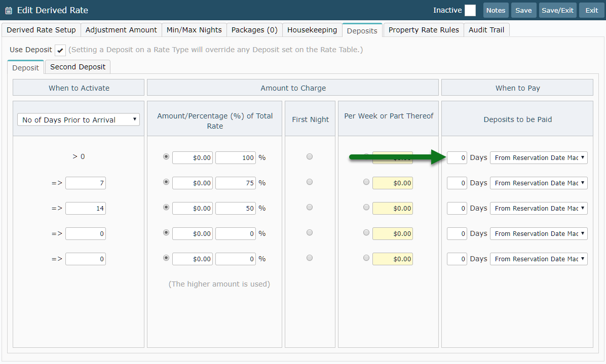Click the days-prior field showing 7
Screen dimensions: 606x364
pos(86,183)
